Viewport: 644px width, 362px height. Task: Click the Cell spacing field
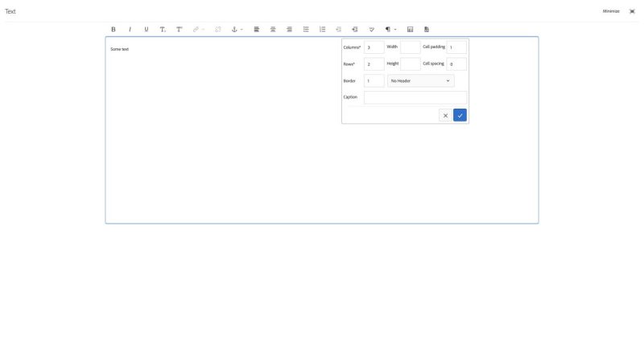(456, 64)
